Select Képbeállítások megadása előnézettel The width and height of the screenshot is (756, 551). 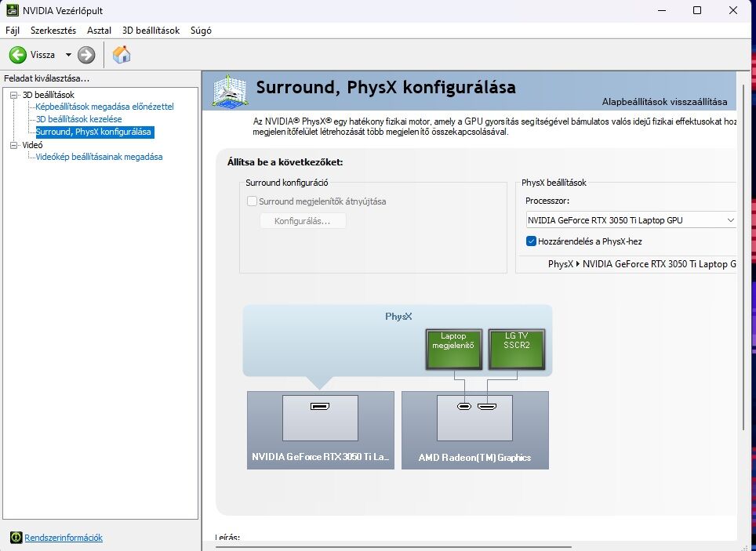(104, 107)
